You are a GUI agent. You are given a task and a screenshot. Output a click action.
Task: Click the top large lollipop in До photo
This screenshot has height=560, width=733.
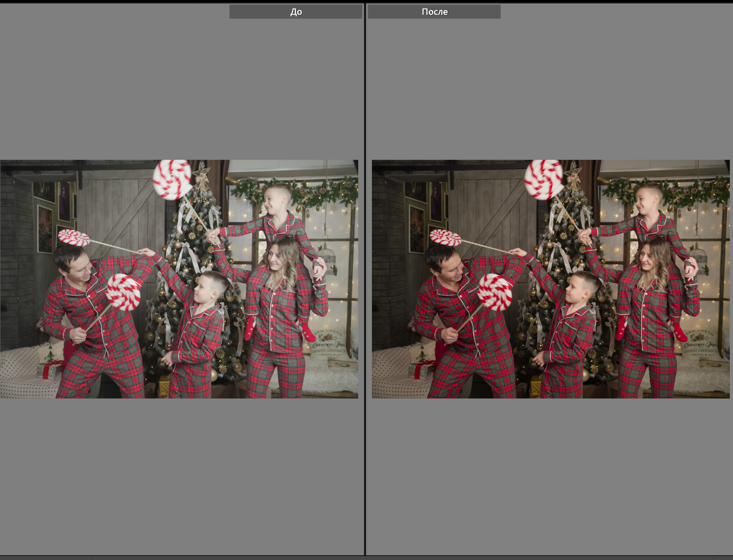pyautogui.click(x=172, y=180)
